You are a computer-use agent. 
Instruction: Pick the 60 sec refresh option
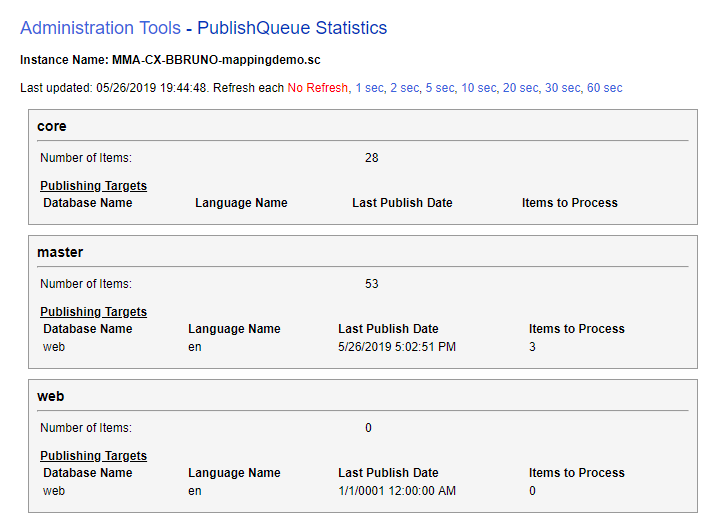(604, 88)
